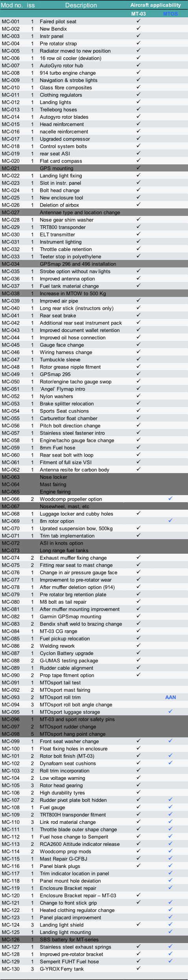Click the G-YROX Ferry tank entry

coord(62,969)
